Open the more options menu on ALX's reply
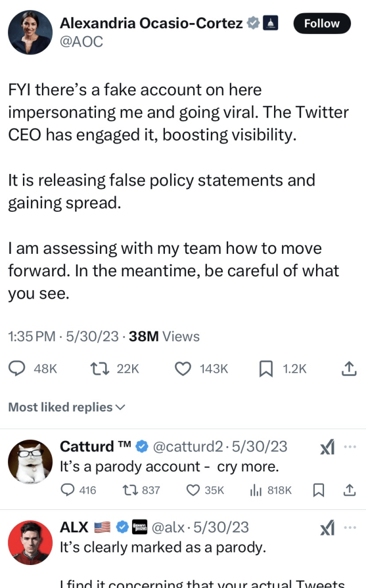Image resolution: width=366 pixels, height=588 pixels. click(350, 527)
